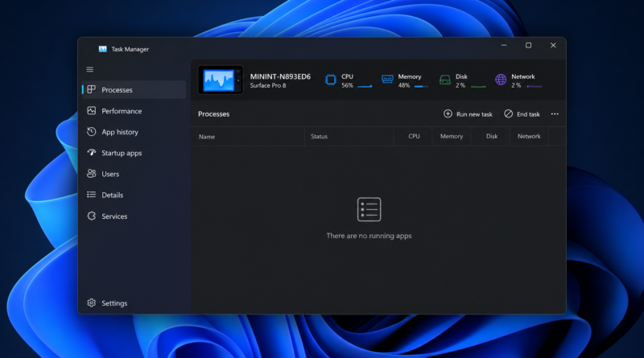Sort by the CPU column header
This screenshot has height=358, width=644.
[413, 136]
